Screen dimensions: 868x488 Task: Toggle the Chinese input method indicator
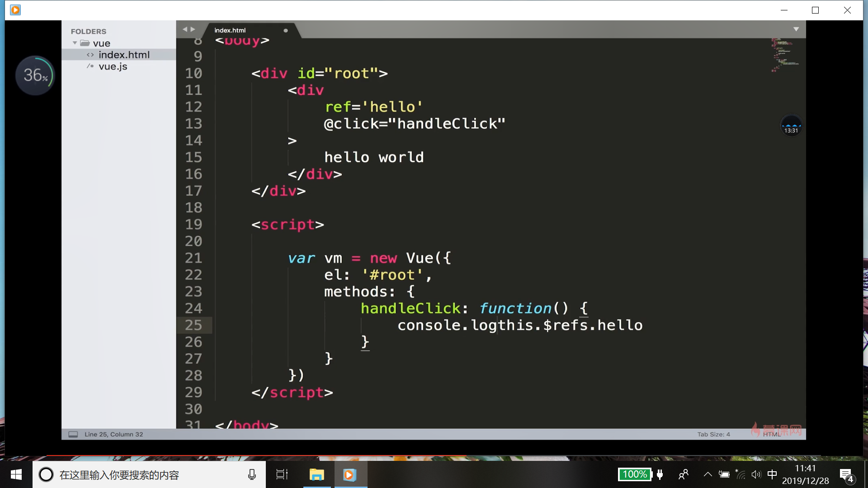pyautogui.click(x=772, y=474)
